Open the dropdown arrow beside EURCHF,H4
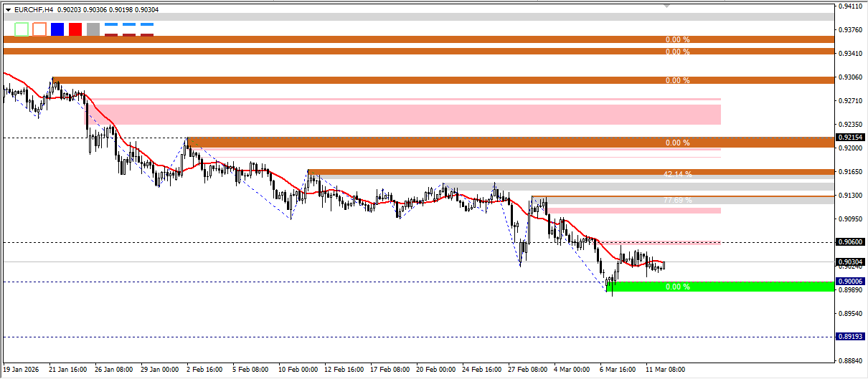Viewport: 868px width, 379px height. tap(8, 9)
